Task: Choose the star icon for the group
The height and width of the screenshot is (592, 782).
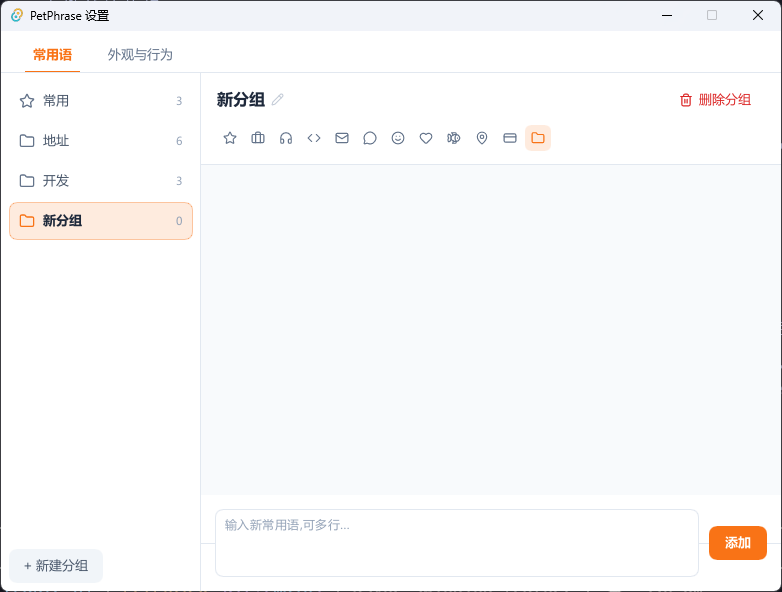Action: pyautogui.click(x=230, y=138)
